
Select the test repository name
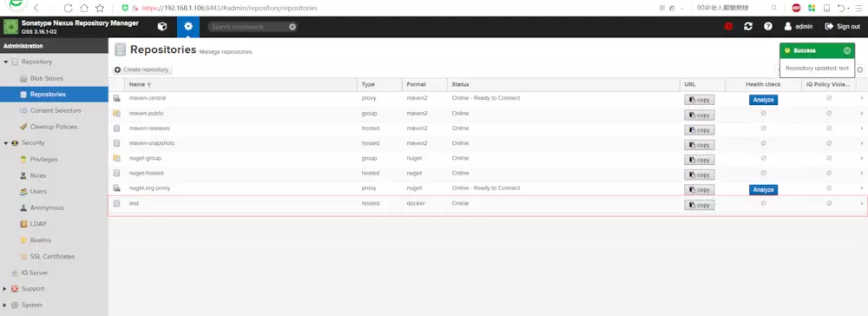pos(134,203)
